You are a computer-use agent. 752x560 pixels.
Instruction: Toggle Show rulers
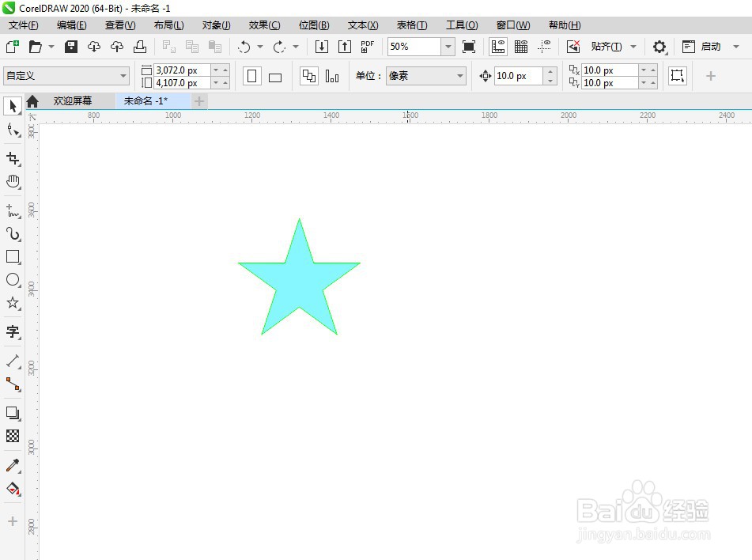click(x=498, y=47)
